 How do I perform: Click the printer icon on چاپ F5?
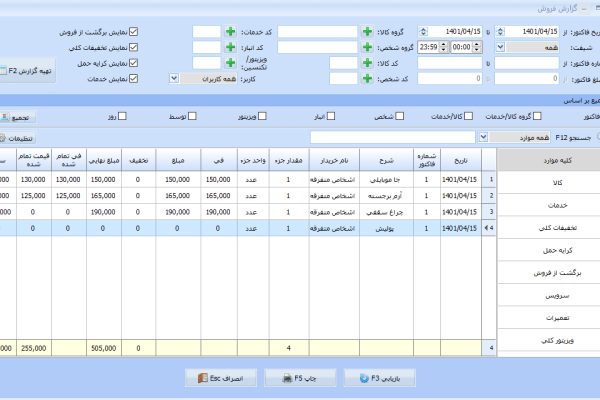pos(287,378)
